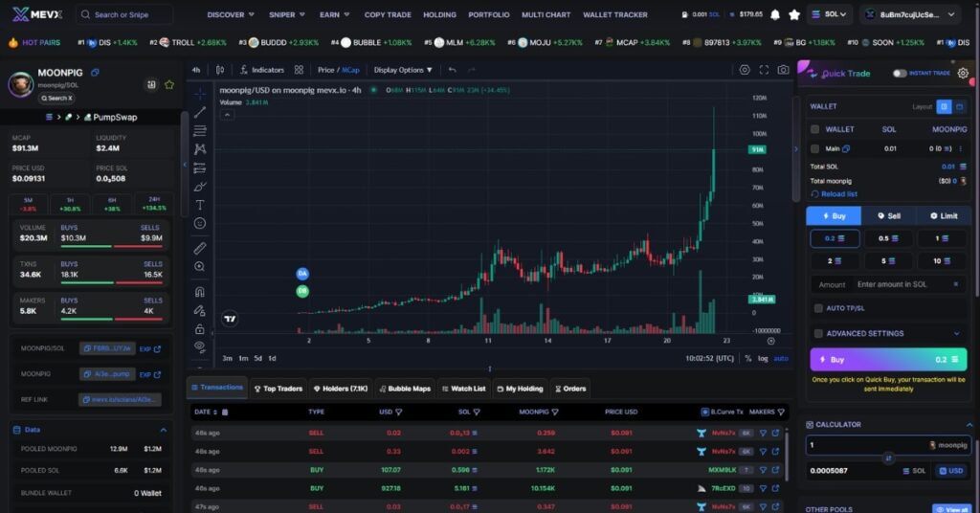
Task: Click the purple Buy 0.2 button
Action: (888, 359)
